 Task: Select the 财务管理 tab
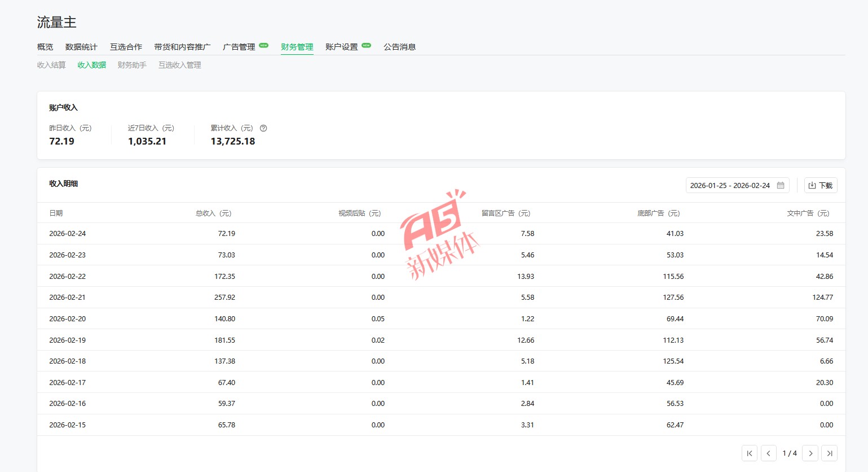click(297, 47)
